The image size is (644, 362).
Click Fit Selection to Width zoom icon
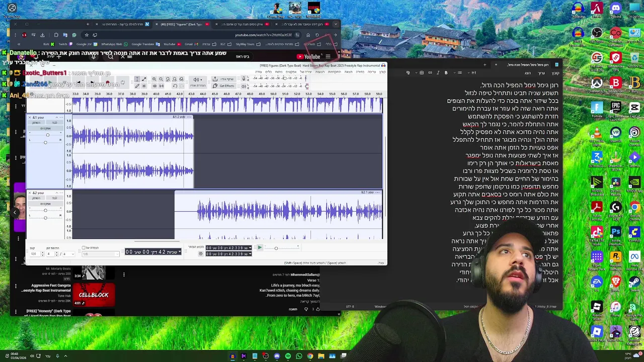[x=168, y=78]
